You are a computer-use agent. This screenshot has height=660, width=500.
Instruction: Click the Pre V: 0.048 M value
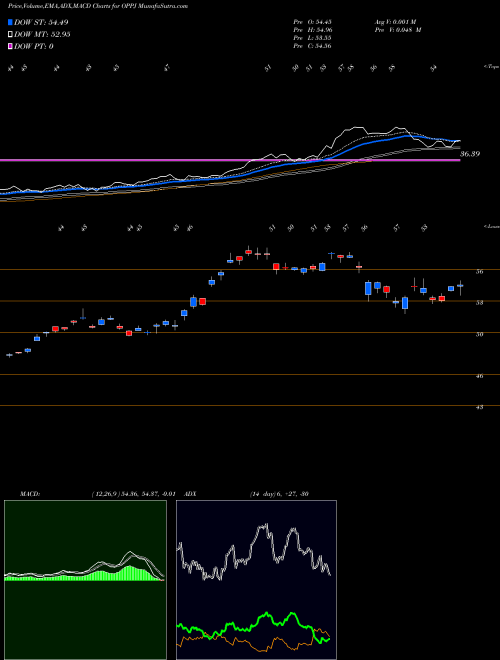coord(398,30)
